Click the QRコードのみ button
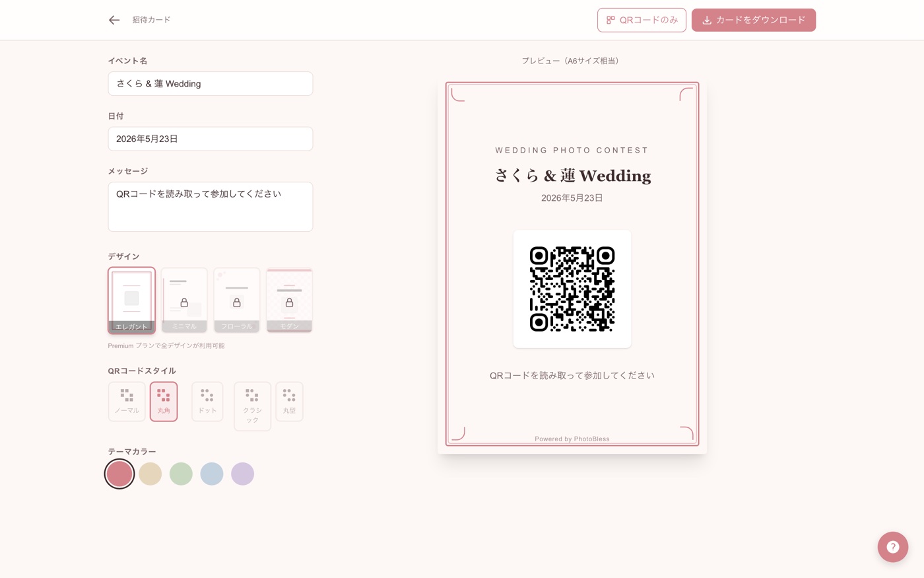This screenshot has width=924, height=578. pyautogui.click(x=642, y=20)
